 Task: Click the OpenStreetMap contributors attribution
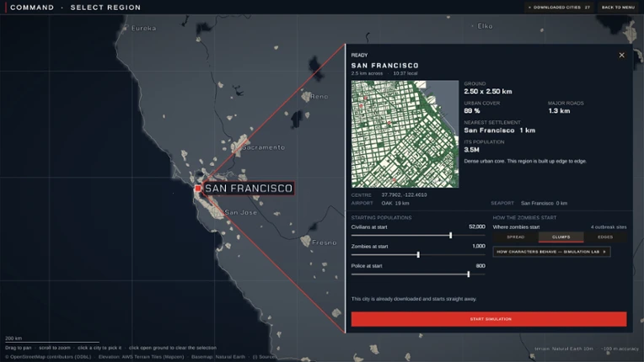pos(48,357)
